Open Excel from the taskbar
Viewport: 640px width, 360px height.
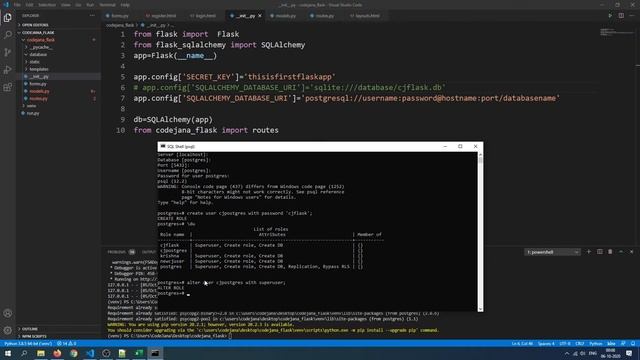point(139,353)
